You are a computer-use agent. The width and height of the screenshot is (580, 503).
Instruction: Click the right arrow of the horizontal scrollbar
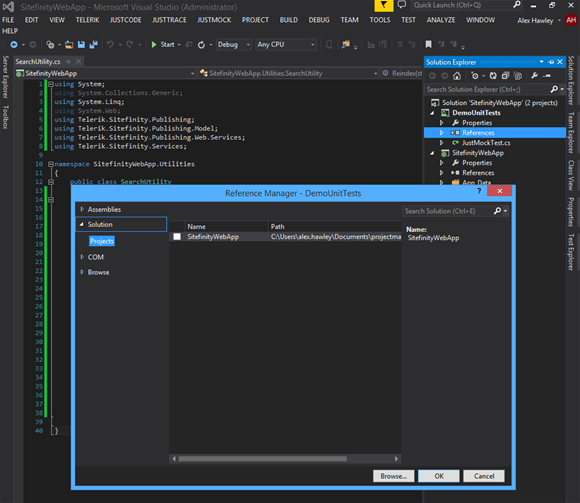point(396,459)
